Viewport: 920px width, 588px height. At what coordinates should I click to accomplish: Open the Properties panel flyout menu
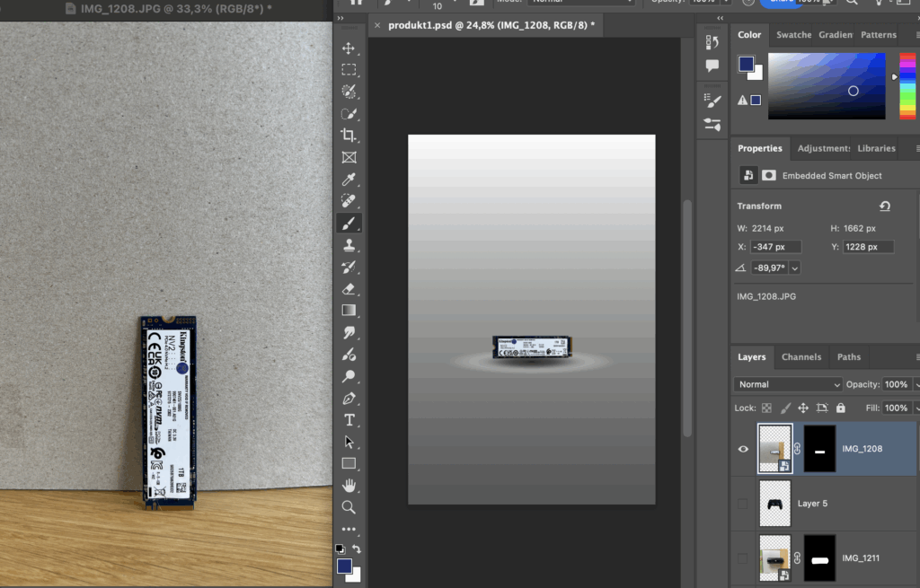pyautogui.click(x=917, y=148)
